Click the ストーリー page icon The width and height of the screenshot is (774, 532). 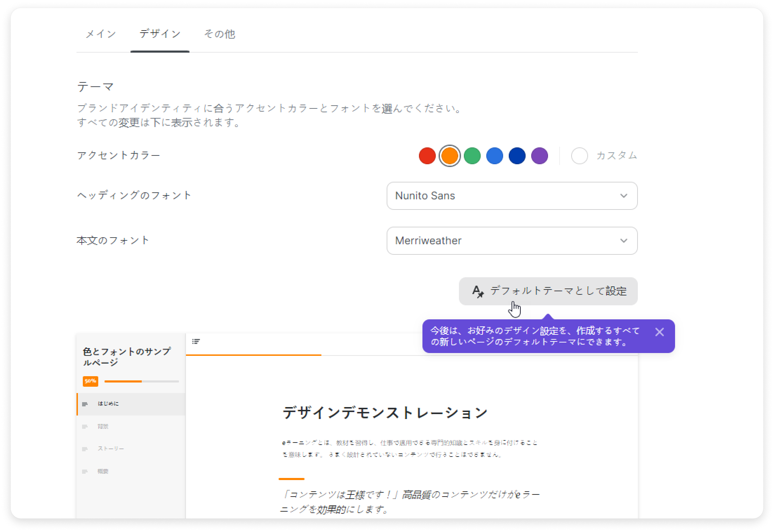coord(85,449)
